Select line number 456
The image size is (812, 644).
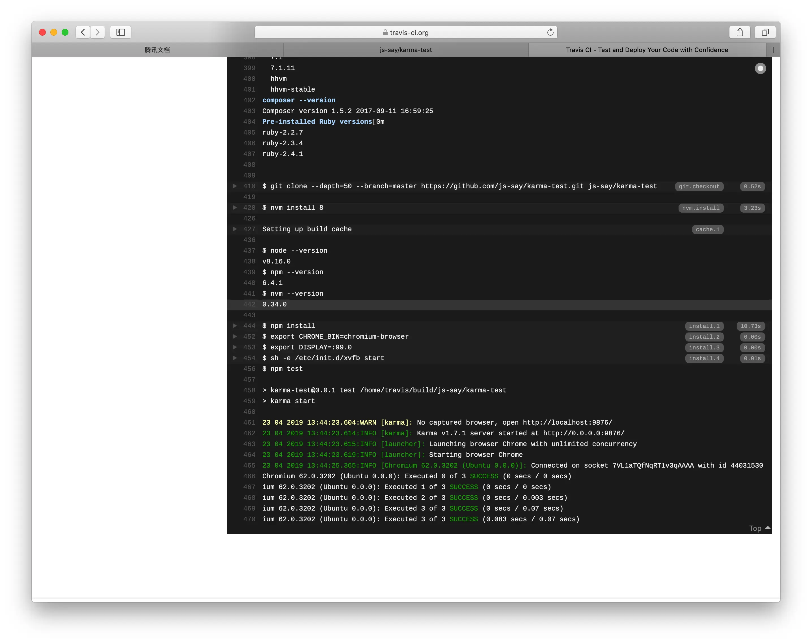pos(249,369)
